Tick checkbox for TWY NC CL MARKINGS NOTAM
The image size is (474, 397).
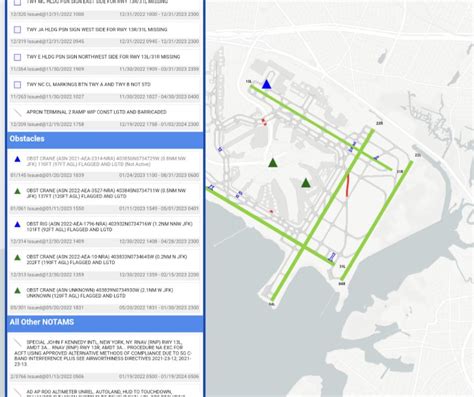pyautogui.click(x=18, y=85)
